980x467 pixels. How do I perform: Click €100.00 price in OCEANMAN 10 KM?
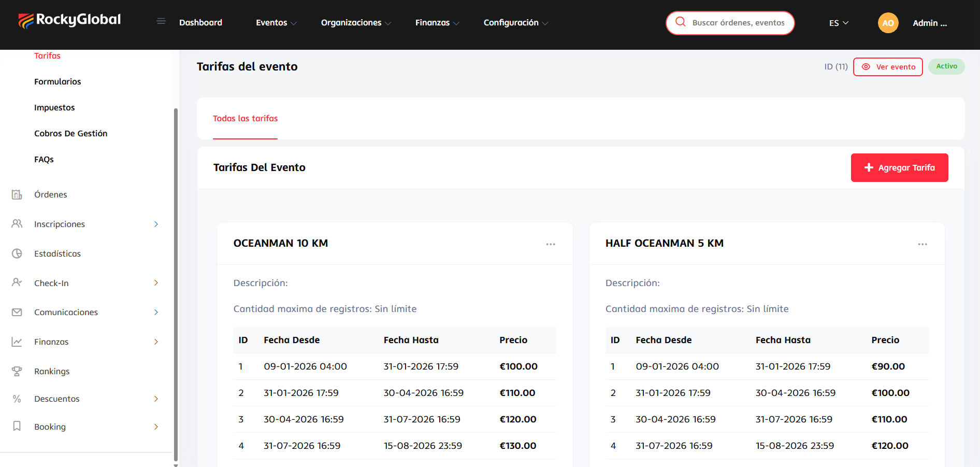518,366
